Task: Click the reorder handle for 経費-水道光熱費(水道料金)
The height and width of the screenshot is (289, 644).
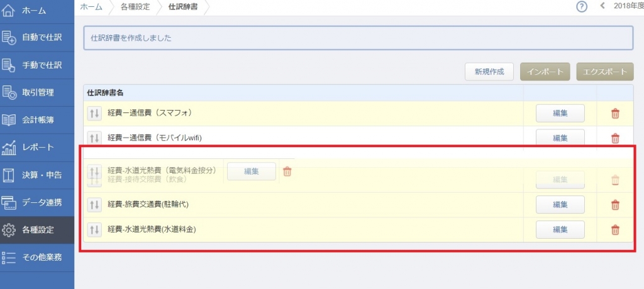Action: [94, 229]
